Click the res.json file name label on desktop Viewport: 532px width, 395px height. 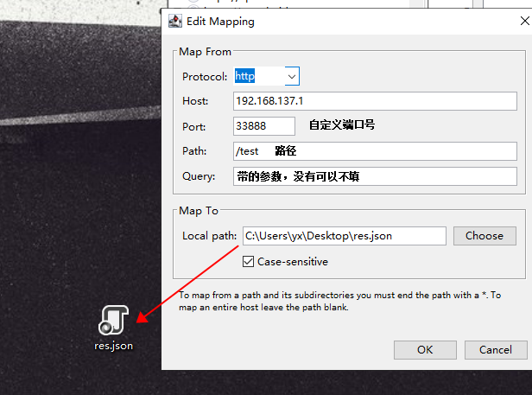click(113, 346)
